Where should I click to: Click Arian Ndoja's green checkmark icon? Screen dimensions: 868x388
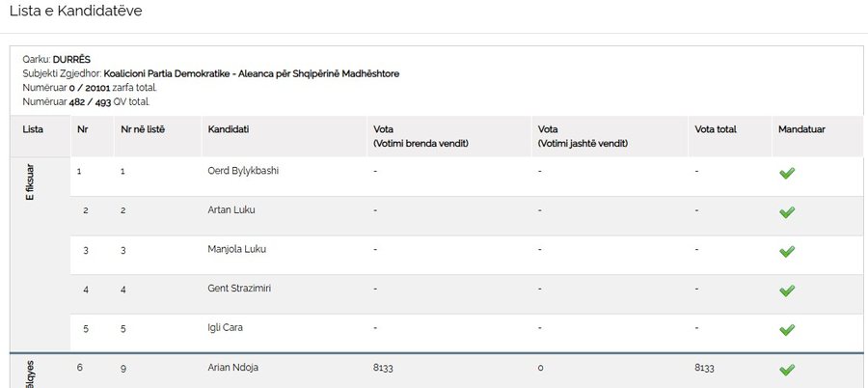click(787, 369)
